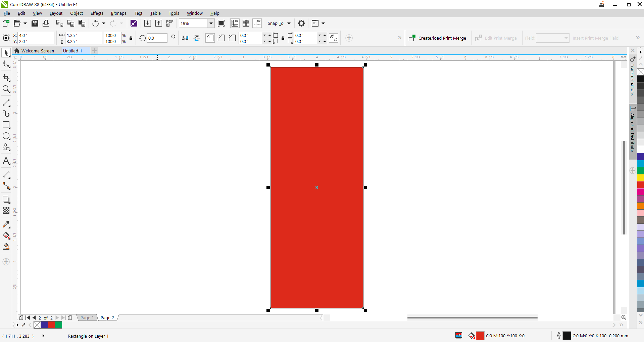Open the Transformations docker tab

point(633,77)
